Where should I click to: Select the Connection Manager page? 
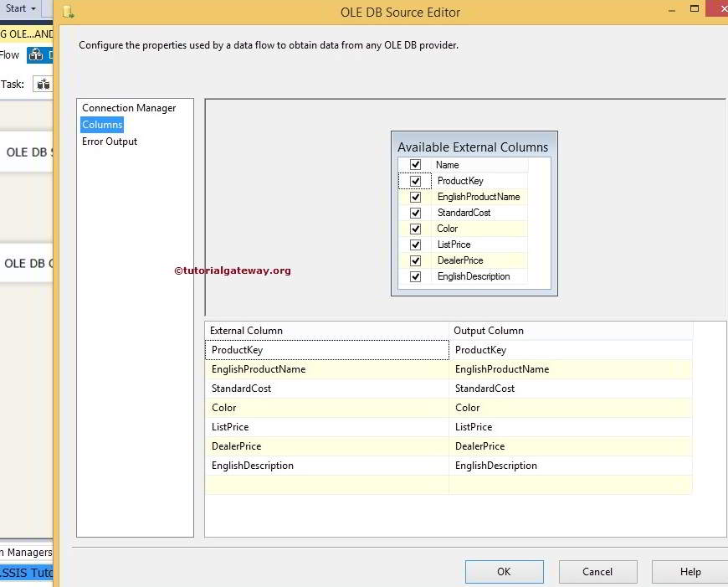[x=129, y=108]
